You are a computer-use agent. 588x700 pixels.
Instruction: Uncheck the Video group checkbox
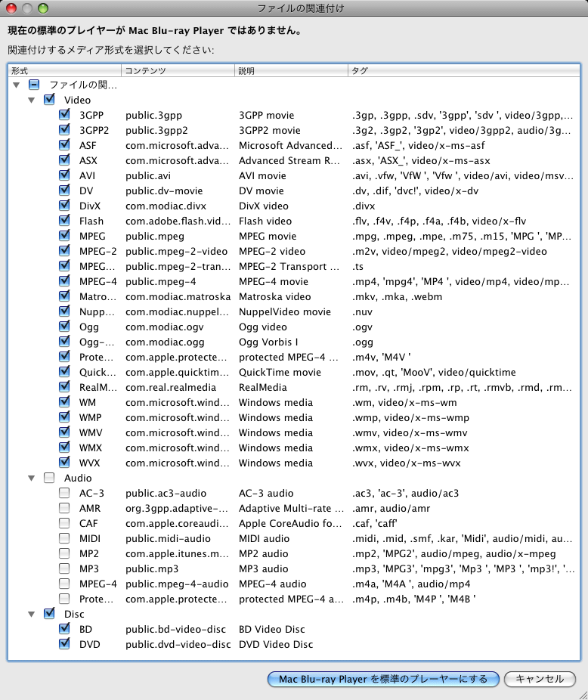tap(49, 99)
